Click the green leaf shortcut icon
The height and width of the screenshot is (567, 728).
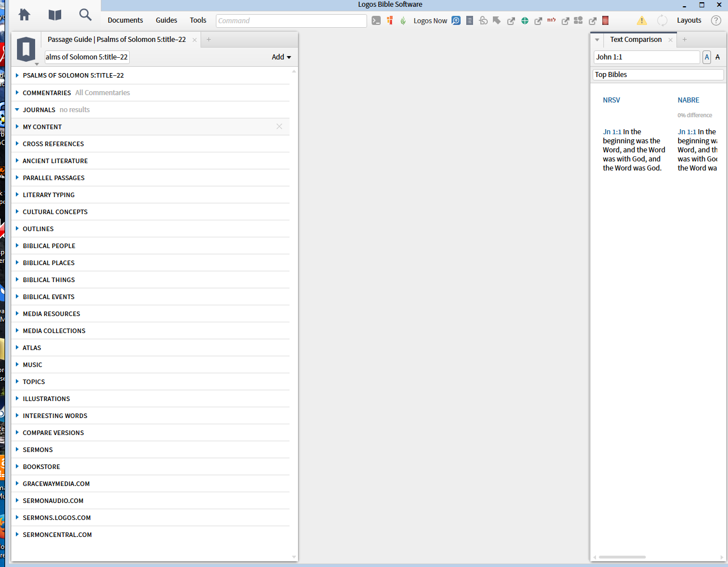pyautogui.click(x=403, y=20)
